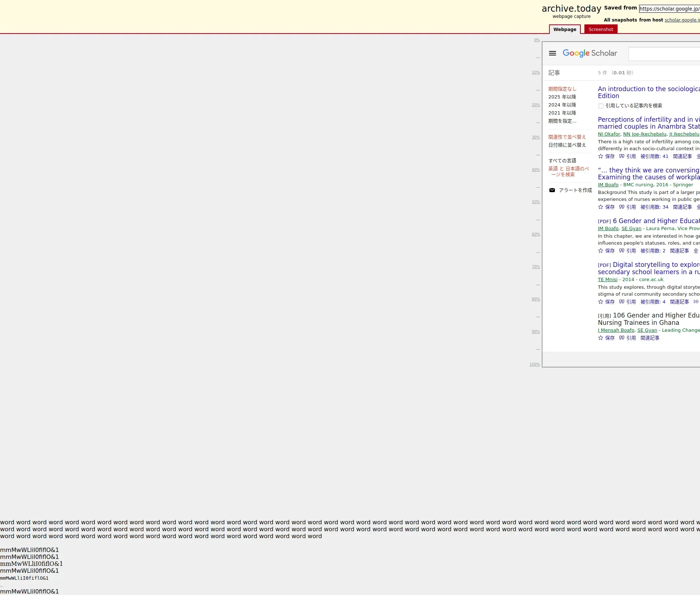The height and width of the screenshot is (595, 700).
Task: Switch to the Webpage tab
Action: (564, 30)
